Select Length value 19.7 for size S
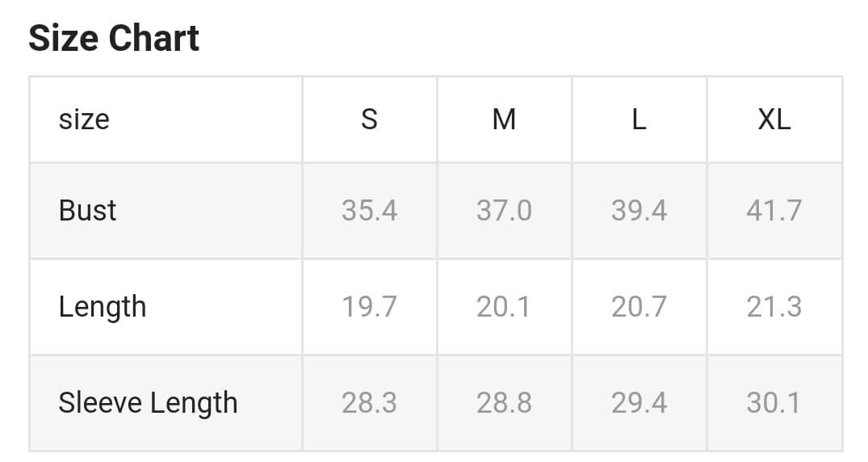Image resolution: width=868 pixels, height=462 pixels. pyautogui.click(x=369, y=307)
